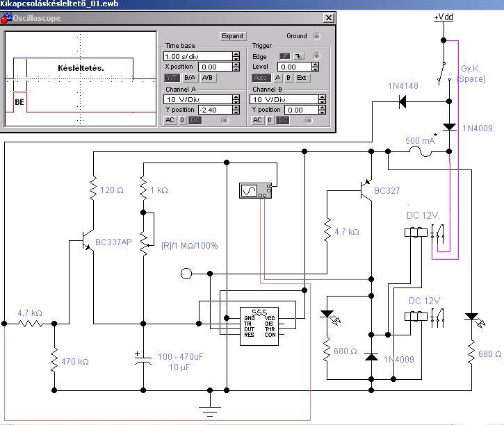
Task: Click the Channel B Y position field 0.00
Action: [301, 110]
